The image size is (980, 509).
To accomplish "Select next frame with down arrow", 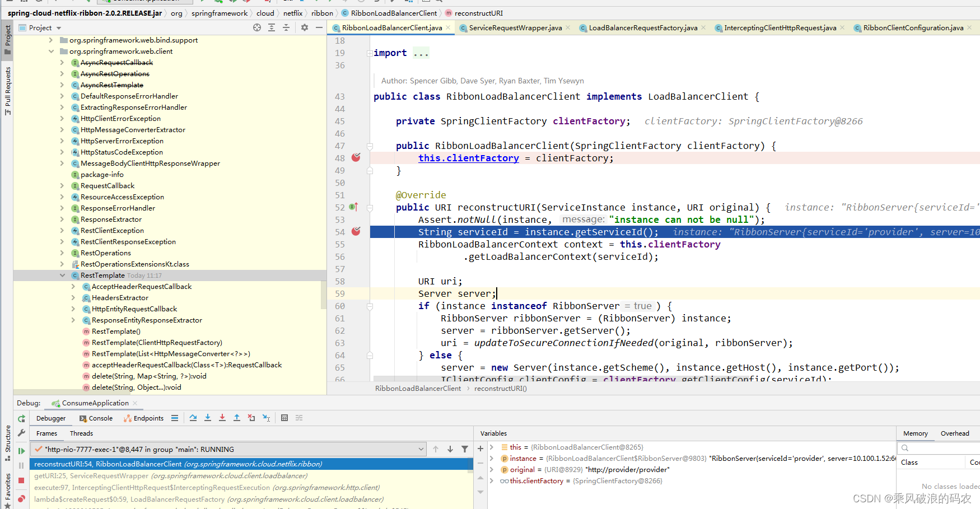I will pos(450,449).
